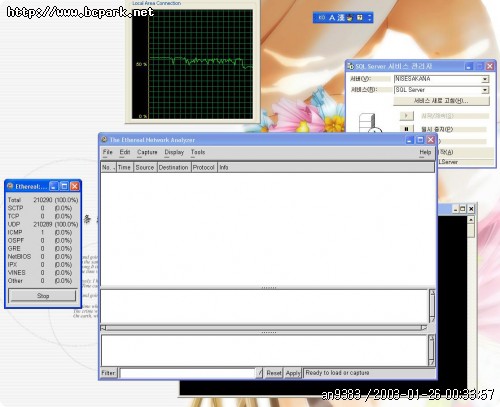
Task: Click the NetBIOS row in capture stats
Action: (x=43, y=257)
